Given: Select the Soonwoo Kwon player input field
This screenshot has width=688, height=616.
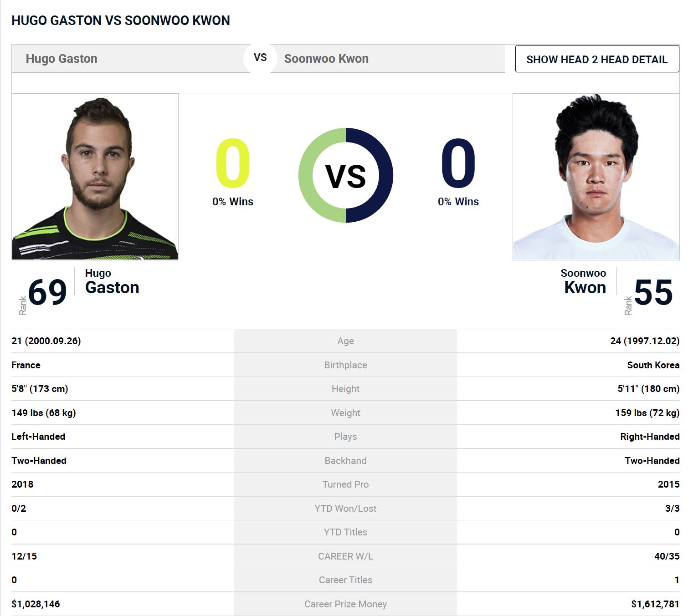Looking at the screenshot, I should (387, 59).
